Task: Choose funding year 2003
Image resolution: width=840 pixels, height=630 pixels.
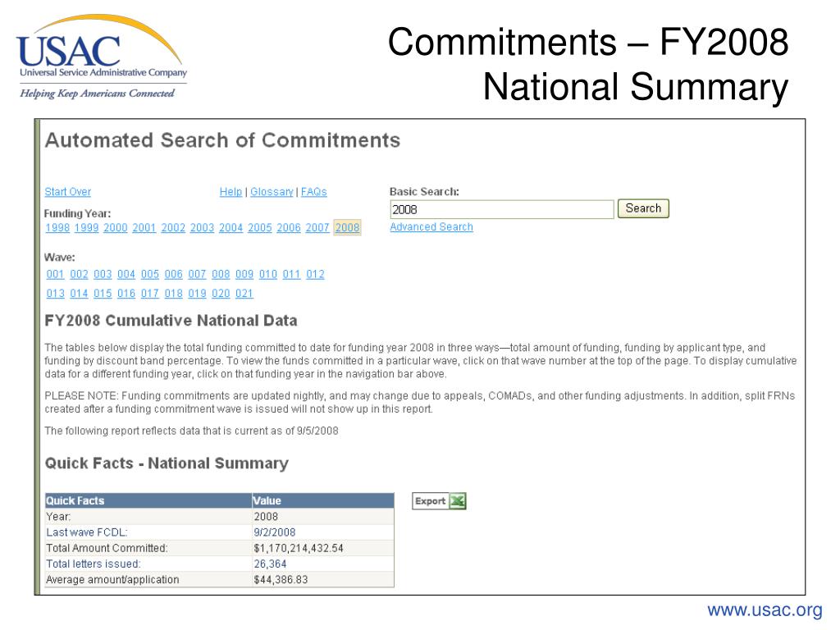Action: pyautogui.click(x=202, y=228)
